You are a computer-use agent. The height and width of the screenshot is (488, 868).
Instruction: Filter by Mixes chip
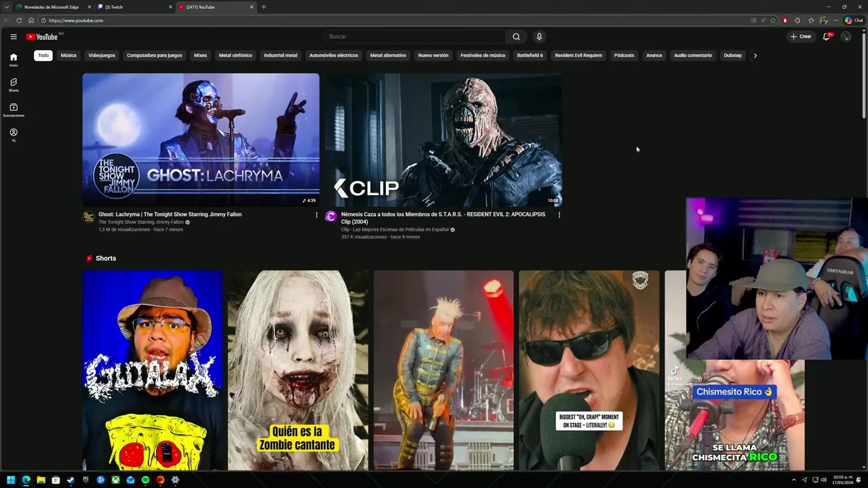201,56
